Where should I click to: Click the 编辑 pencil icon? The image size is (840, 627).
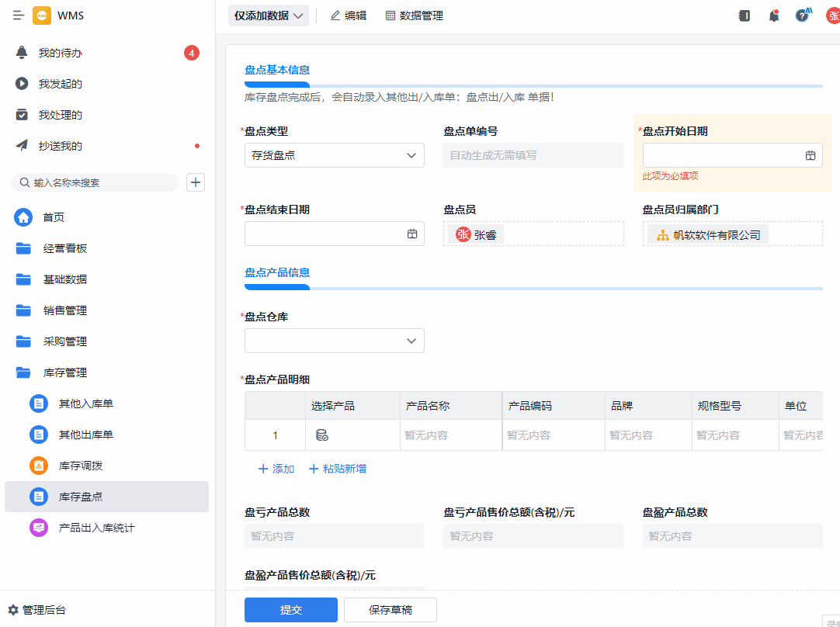[x=335, y=16]
